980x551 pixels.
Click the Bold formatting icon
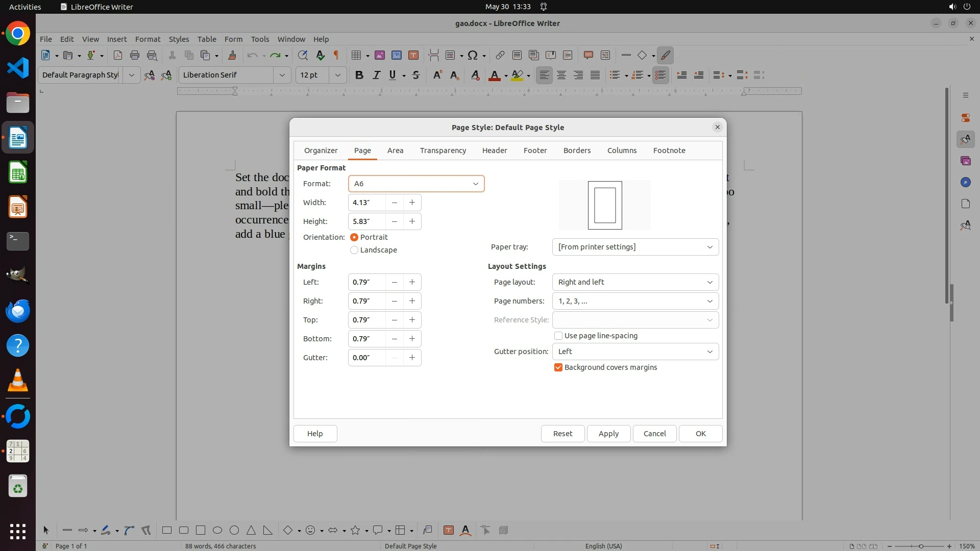pos(359,75)
